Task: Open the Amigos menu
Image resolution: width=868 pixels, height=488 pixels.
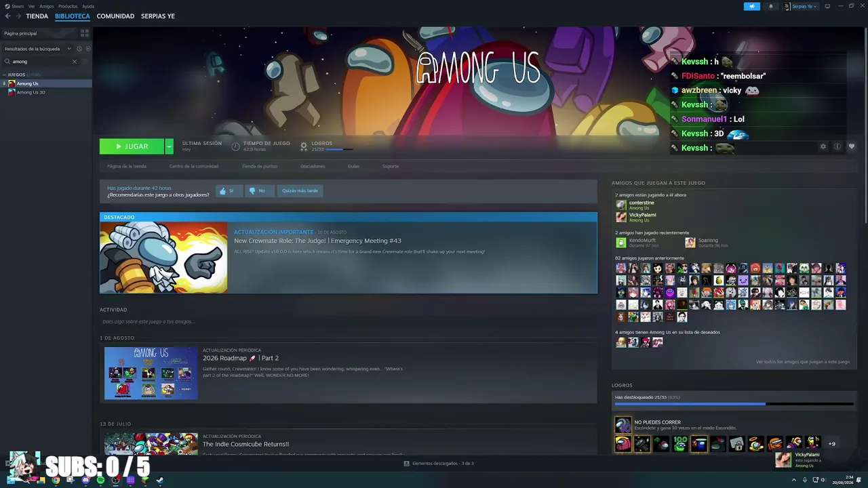Action: point(46,6)
